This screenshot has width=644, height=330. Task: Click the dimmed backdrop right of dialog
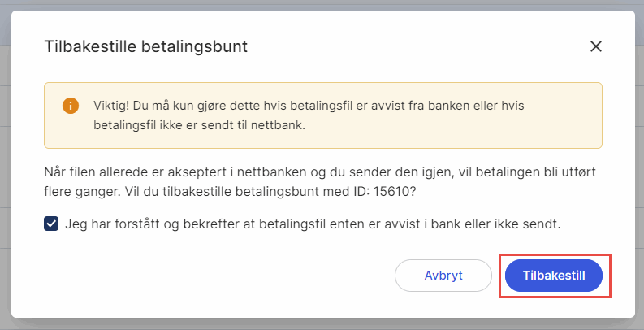pyautogui.click(x=639, y=163)
